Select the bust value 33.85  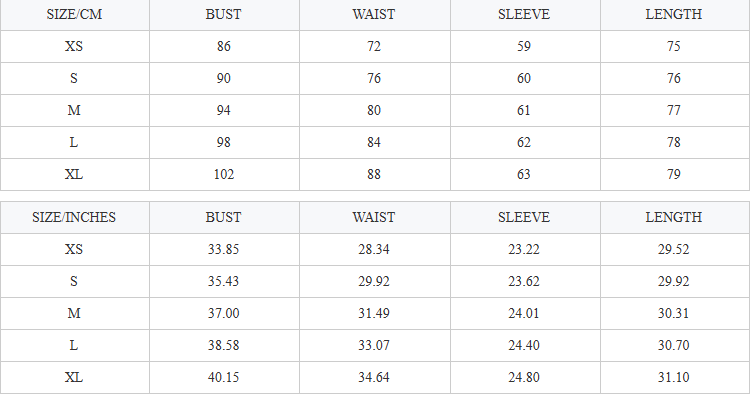point(223,249)
